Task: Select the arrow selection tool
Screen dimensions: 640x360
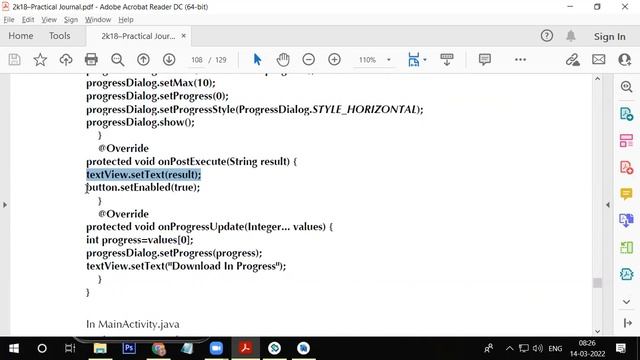Action: pyautogui.click(x=257, y=60)
